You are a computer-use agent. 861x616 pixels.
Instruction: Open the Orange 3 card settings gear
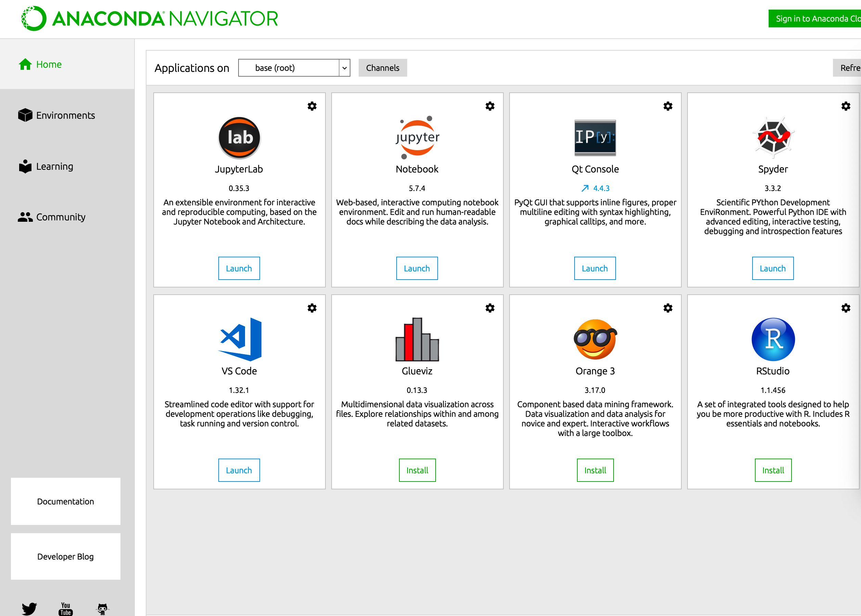pyautogui.click(x=668, y=308)
